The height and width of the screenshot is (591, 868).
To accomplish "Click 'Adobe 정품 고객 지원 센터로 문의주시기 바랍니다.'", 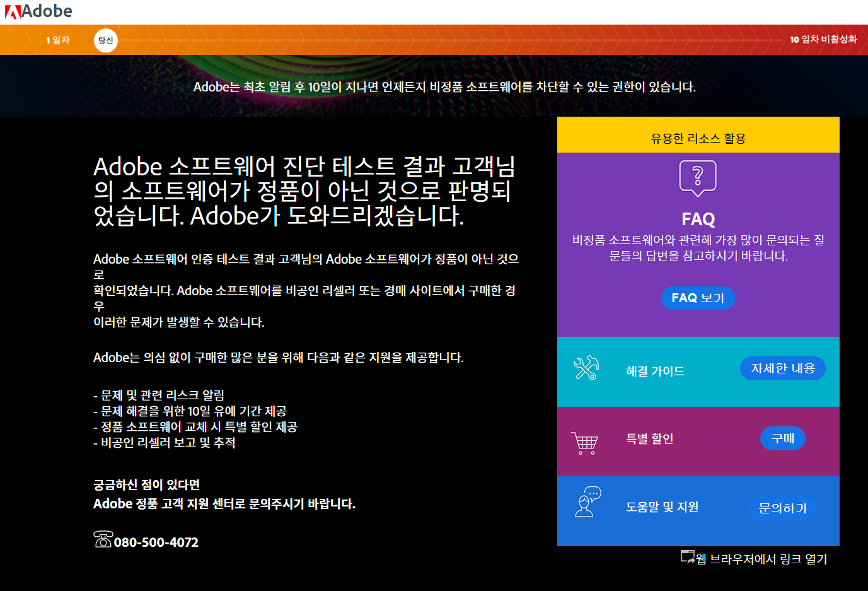I will (224, 504).
